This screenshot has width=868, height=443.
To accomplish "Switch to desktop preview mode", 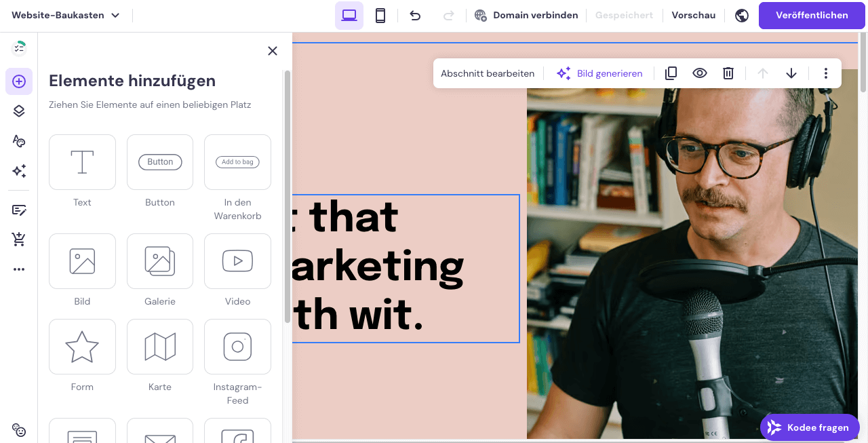I will (x=349, y=15).
